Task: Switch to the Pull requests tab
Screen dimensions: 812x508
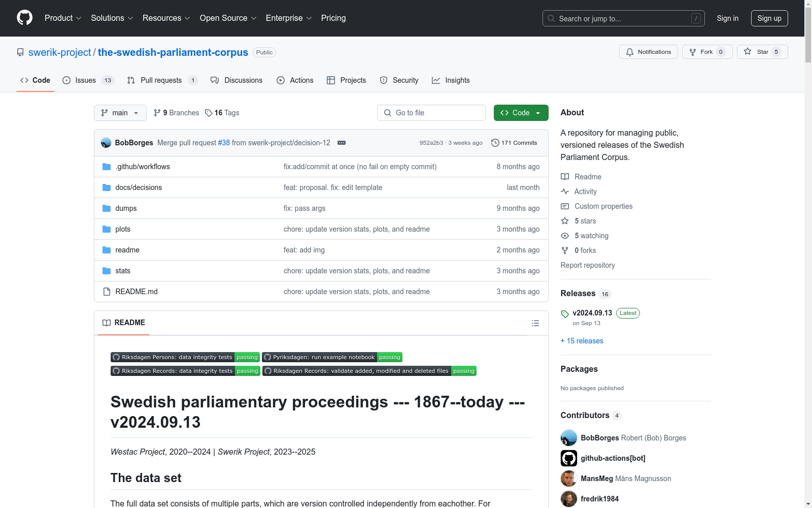Action: coord(162,80)
